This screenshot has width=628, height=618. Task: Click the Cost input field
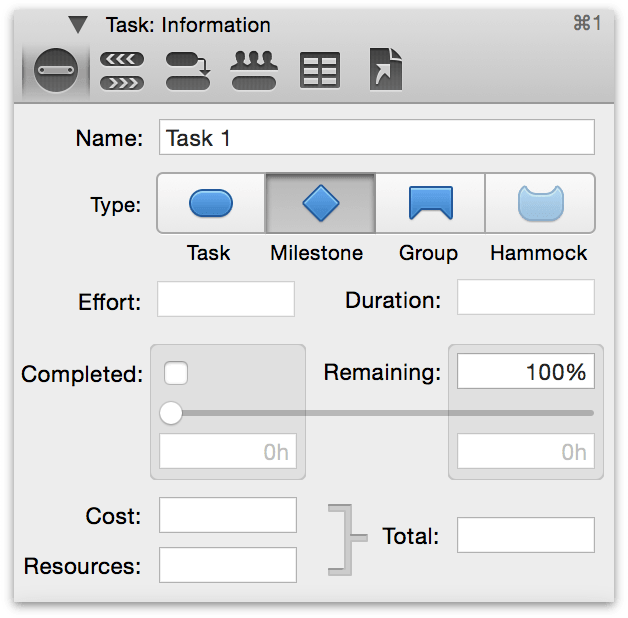pos(228,515)
